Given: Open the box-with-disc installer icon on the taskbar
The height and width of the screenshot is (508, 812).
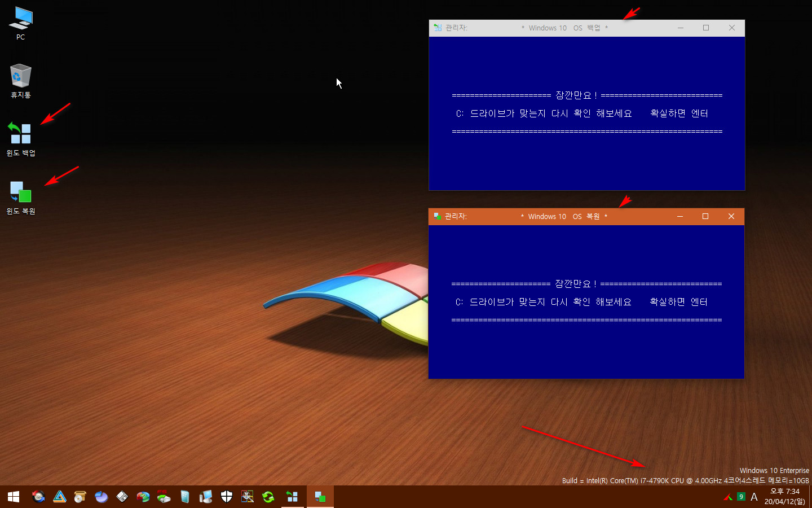Looking at the screenshot, I should 80,497.
